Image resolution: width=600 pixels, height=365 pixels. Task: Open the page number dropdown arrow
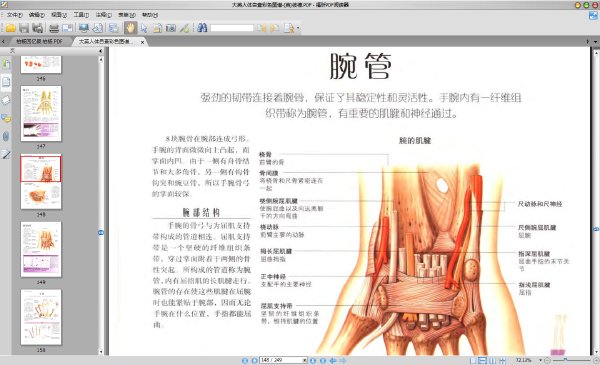click(305, 360)
